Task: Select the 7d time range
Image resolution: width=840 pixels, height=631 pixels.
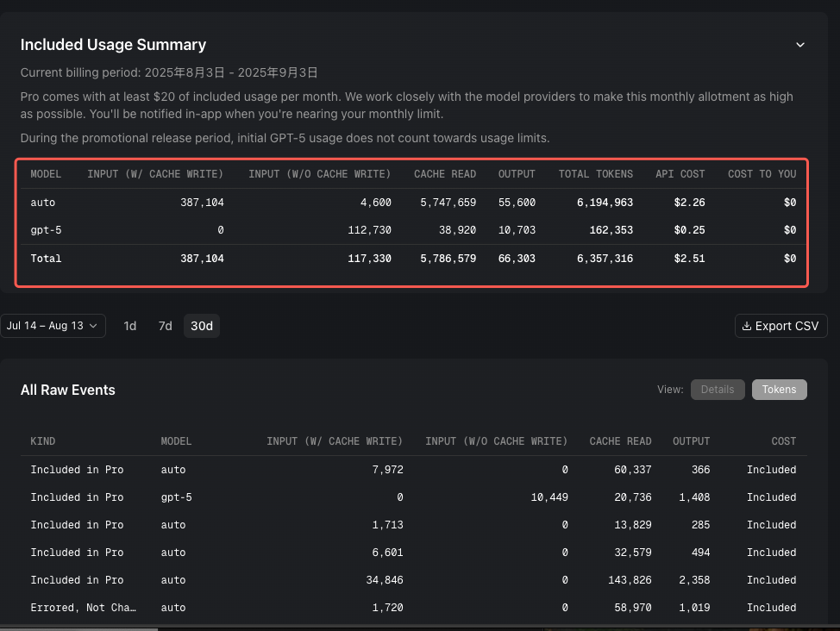Action: click(165, 326)
